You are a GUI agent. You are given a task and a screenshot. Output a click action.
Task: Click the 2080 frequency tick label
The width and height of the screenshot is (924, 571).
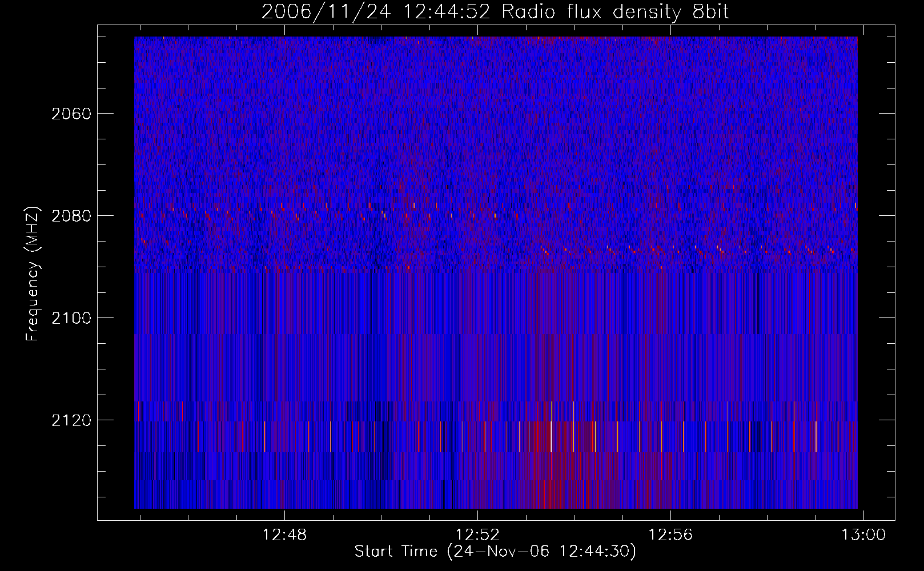coord(71,216)
